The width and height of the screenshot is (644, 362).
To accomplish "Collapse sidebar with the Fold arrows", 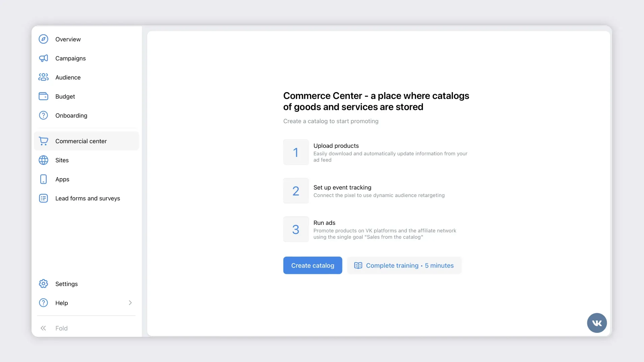I will click(43, 328).
